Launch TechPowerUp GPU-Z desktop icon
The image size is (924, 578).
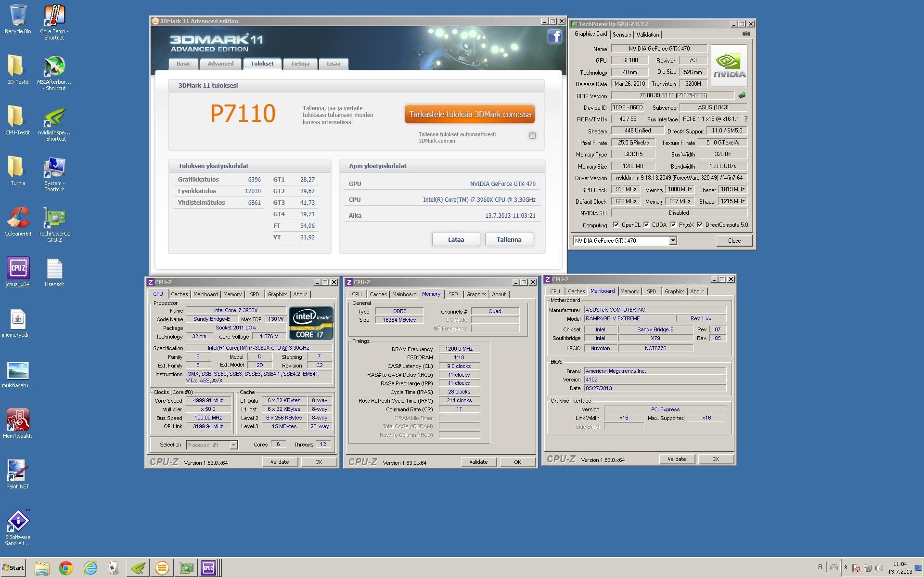point(54,225)
